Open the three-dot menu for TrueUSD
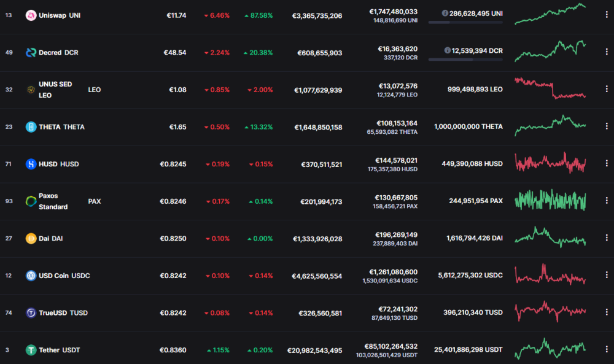The height and width of the screenshot is (364, 614). point(607,312)
